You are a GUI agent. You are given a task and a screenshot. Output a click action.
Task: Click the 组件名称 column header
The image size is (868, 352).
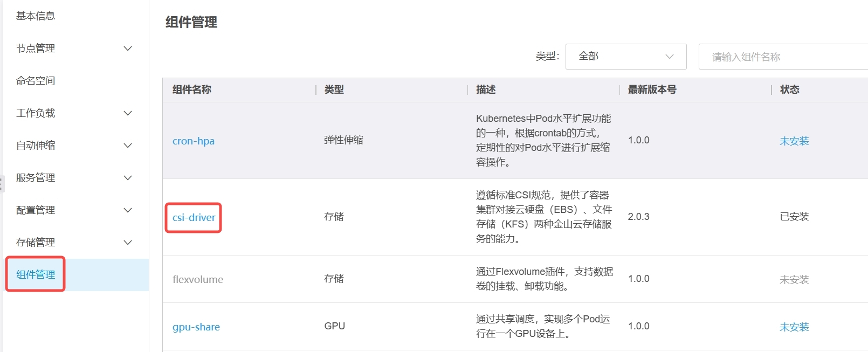(x=192, y=89)
